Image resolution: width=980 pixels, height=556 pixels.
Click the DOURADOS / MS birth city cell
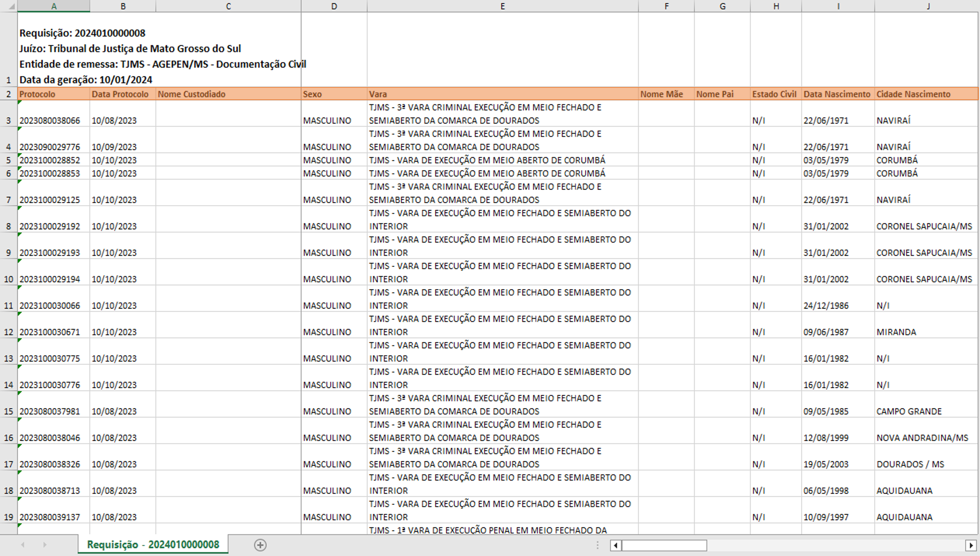coord(927,457)
